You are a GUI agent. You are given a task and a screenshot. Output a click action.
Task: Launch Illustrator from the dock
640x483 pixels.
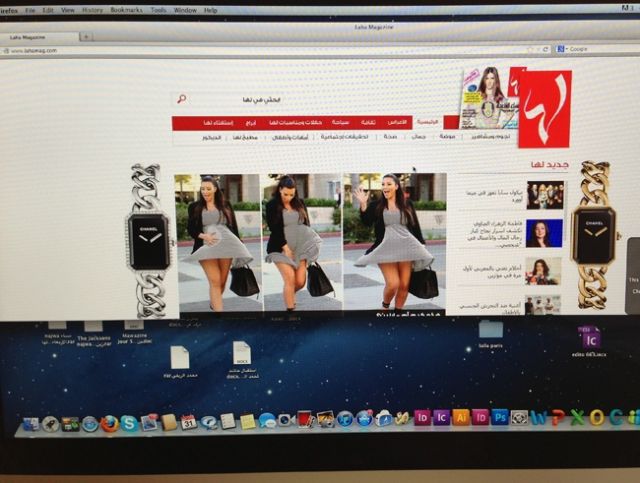coord(460,417)
